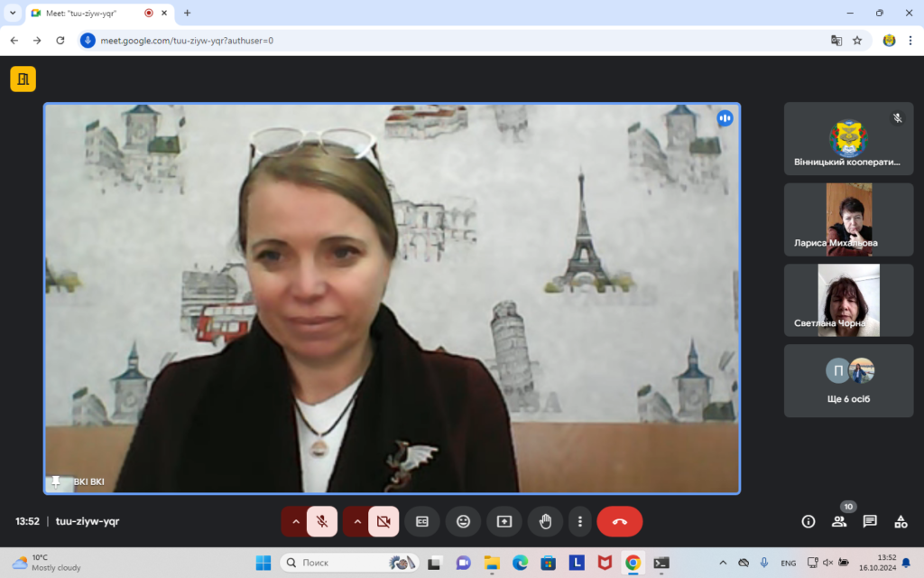924x578 pixels.
Task: Raise hand in the meeting
Action: click(545, 521)
